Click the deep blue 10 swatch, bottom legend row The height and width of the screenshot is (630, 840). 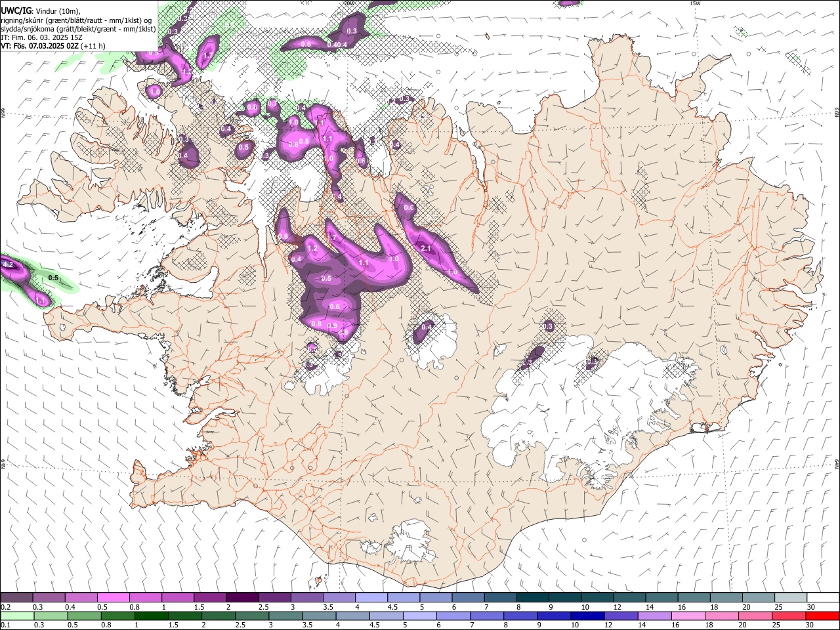[x=587, y=616]
